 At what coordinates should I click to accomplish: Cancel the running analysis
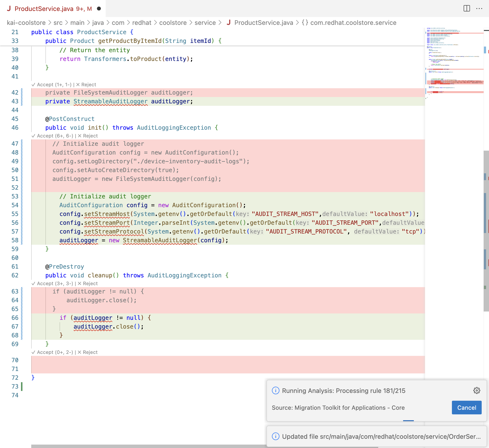[466, 408]
